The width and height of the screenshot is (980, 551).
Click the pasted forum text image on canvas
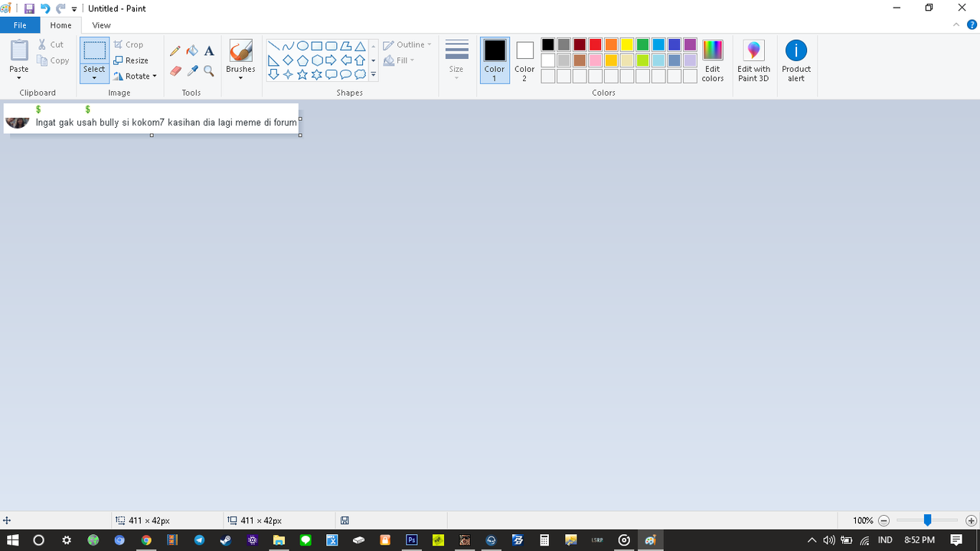pyautogui.click(x=151, y=119)
